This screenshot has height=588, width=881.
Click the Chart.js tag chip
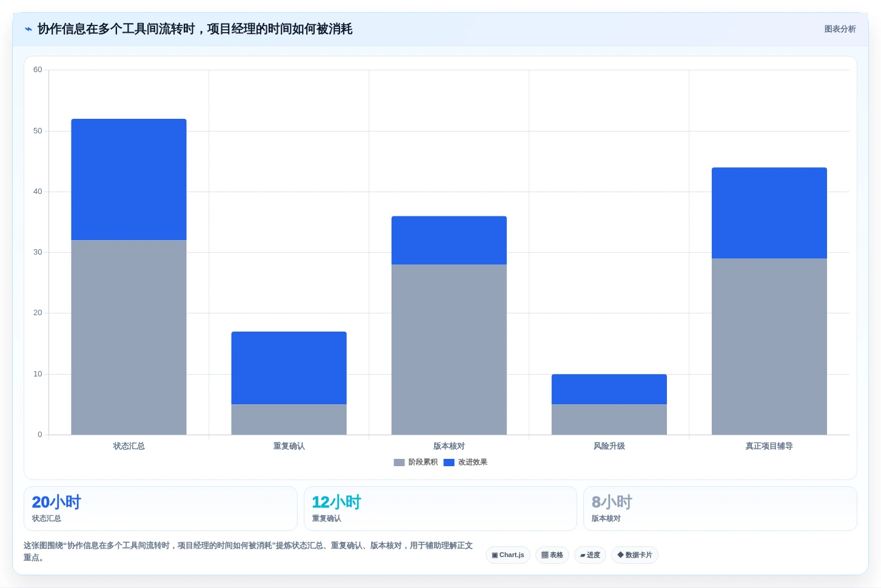tap(508, 555)
